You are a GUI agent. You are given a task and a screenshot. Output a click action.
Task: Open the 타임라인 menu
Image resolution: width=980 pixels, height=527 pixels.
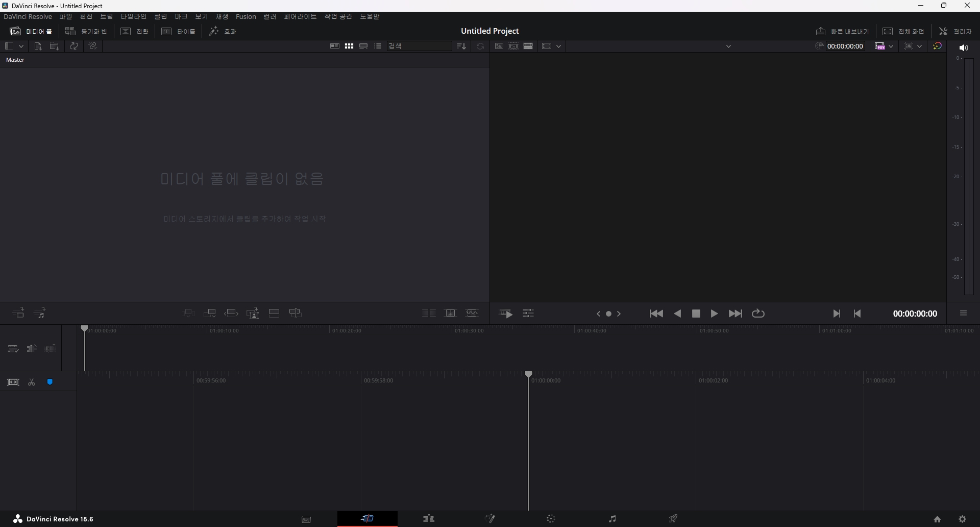coord(134,17)
